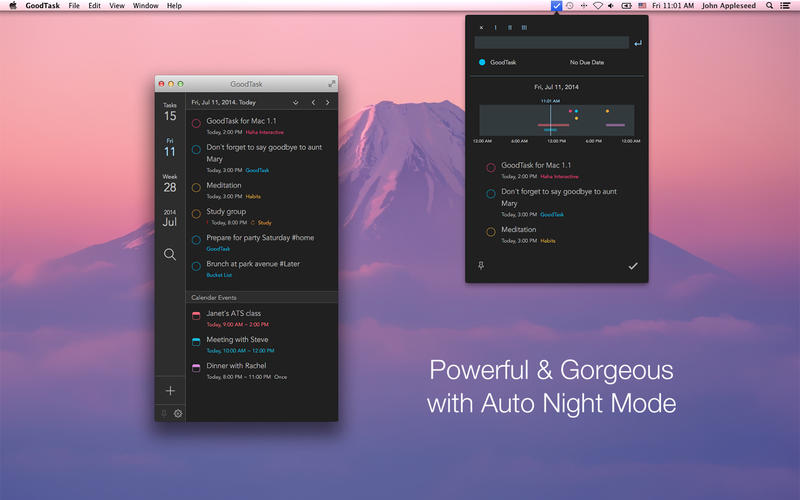The width and height of the screenshot is (800, 500).
Task: Click the purple event bar on popup timeline
Action: click(x=615, y=125)
